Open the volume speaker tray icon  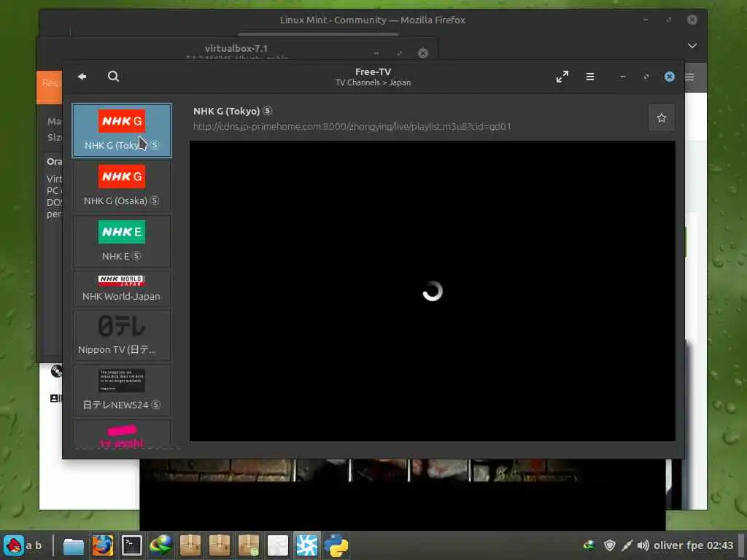(643, 545)
